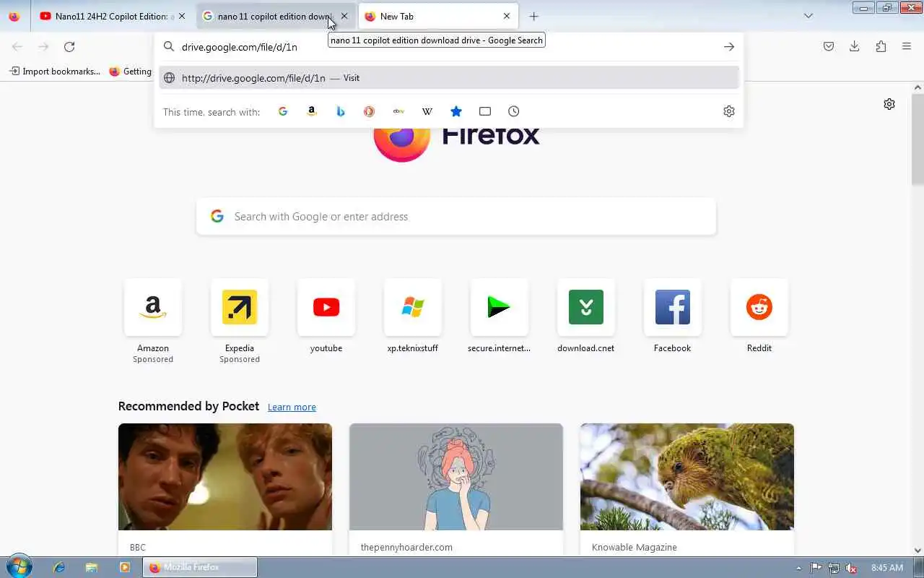Select the New Tab tab
This screenshot has width=924, height=578.
pos(437,16)
